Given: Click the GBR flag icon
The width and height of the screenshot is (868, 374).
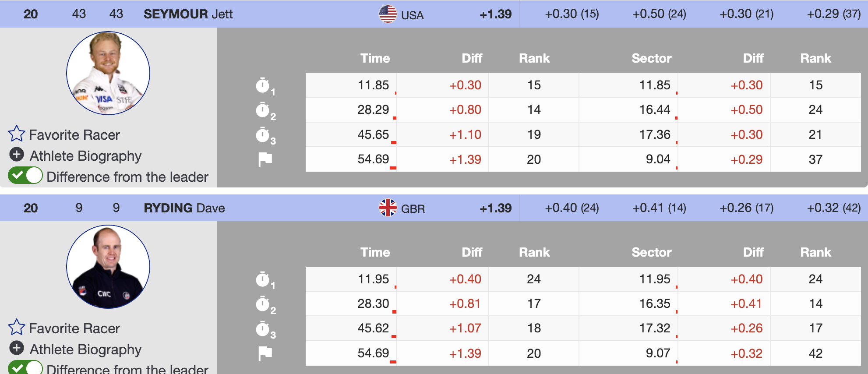Looking at the screenshot, I should (x=388, y=208).
